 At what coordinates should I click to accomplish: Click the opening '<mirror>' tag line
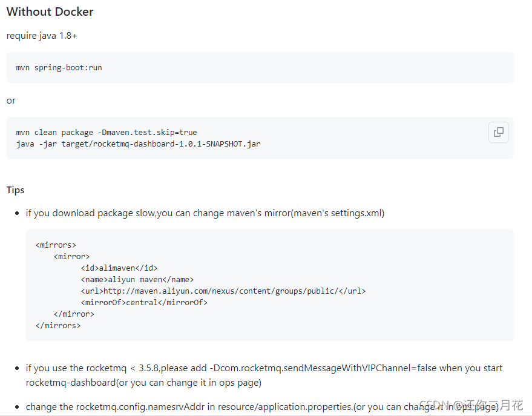[x=71, y=257]
